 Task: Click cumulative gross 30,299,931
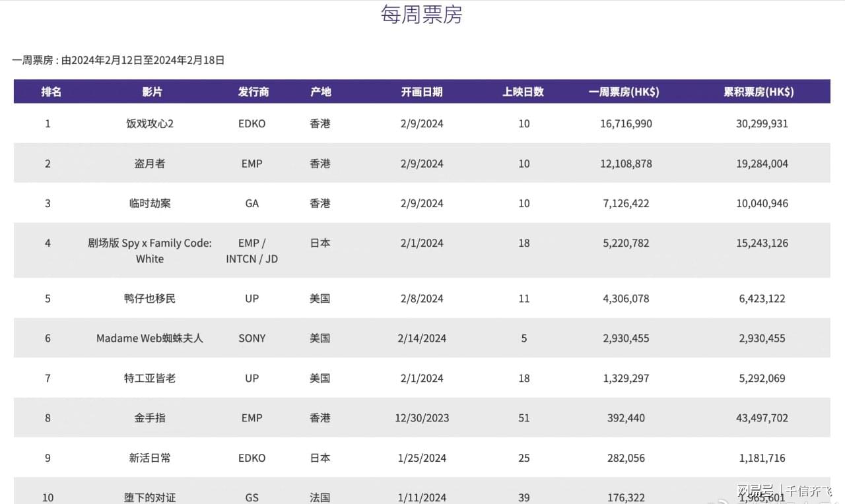tap(762, 123)
